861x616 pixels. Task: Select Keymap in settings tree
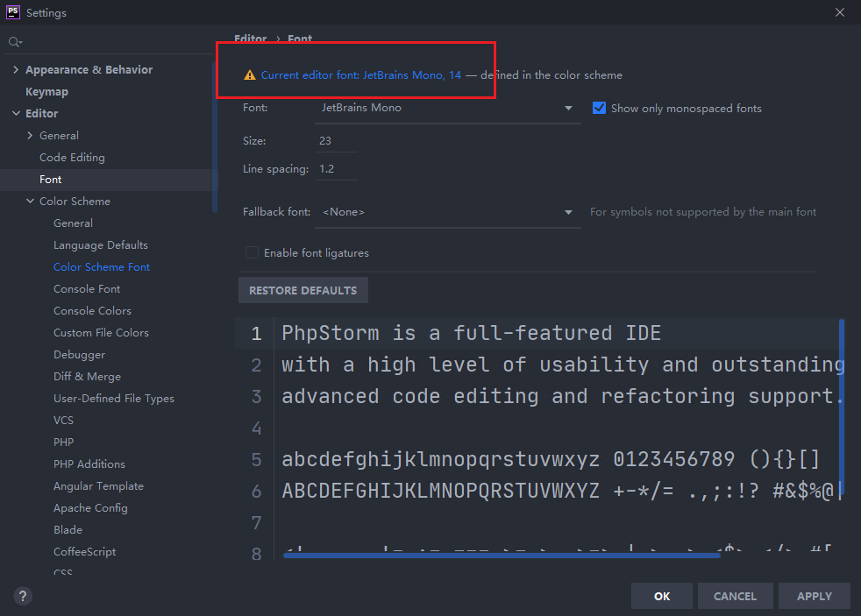coord(46,92)
